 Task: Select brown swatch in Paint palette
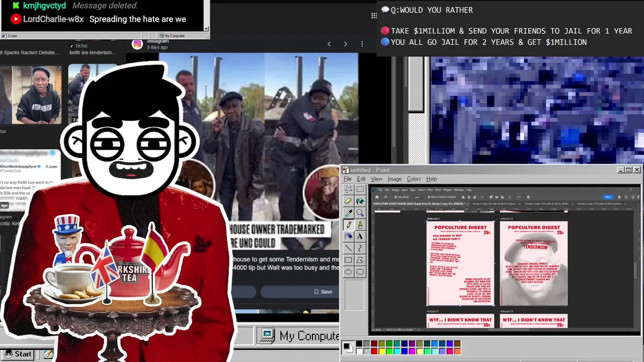pos(457,343)
